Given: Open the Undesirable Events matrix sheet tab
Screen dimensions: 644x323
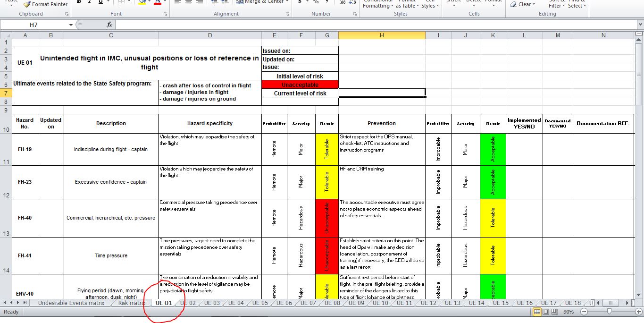Looking at the screenshot, I should (x=71, y=303).
